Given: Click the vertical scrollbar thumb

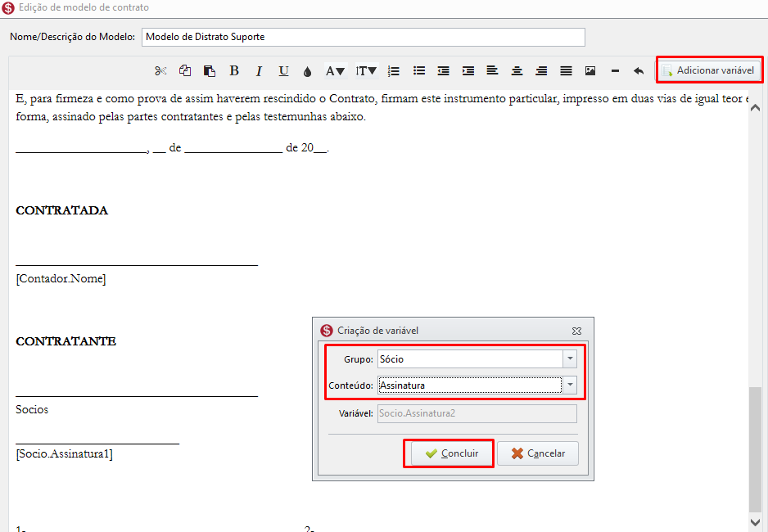Looking at the screenshot, I should [755, 449].
